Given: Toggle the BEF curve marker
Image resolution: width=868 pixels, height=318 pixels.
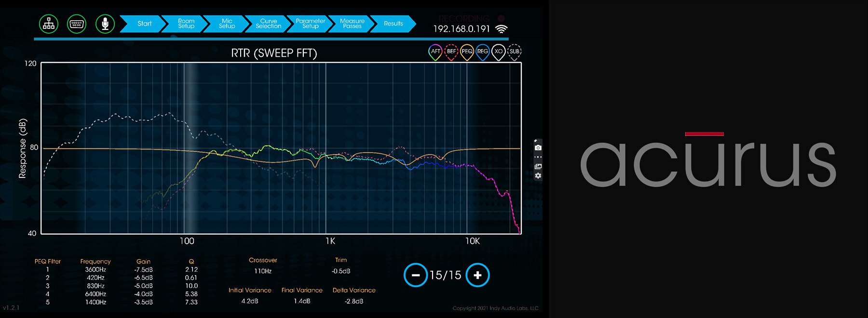Looking at the screenshot, I should coord(451,52).
